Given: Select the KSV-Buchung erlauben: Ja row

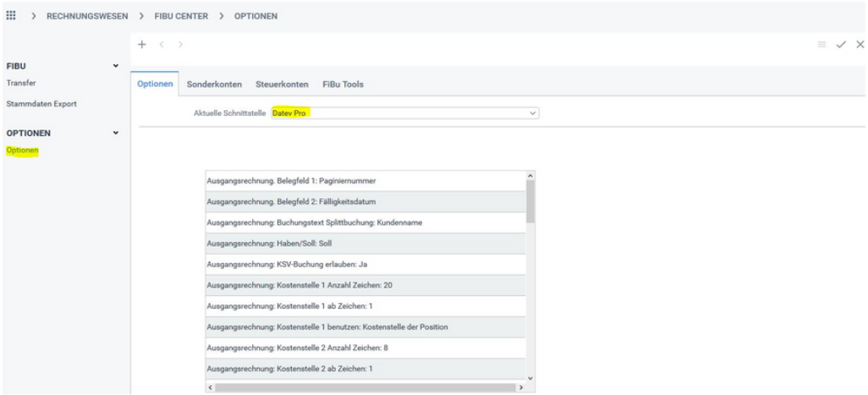Looking at the screenshot, I should (x=365, y=264).
